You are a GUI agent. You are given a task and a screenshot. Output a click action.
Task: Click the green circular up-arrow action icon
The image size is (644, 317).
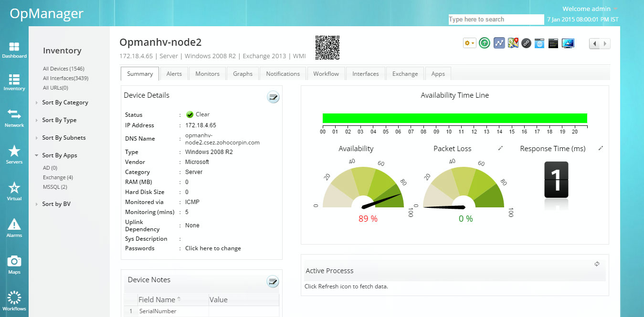point(484,43)
